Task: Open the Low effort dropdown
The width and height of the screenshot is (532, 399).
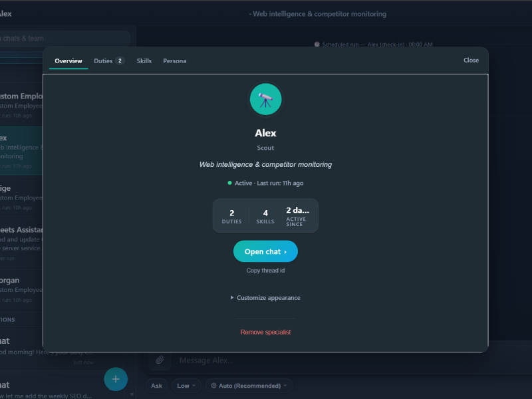Action: [x=186, y=386]
